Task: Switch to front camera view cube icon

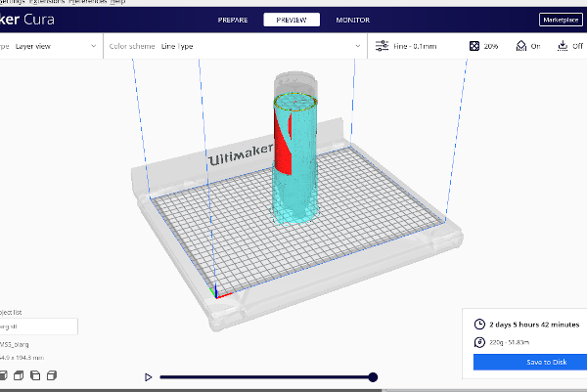Action: tap(2, 375)
